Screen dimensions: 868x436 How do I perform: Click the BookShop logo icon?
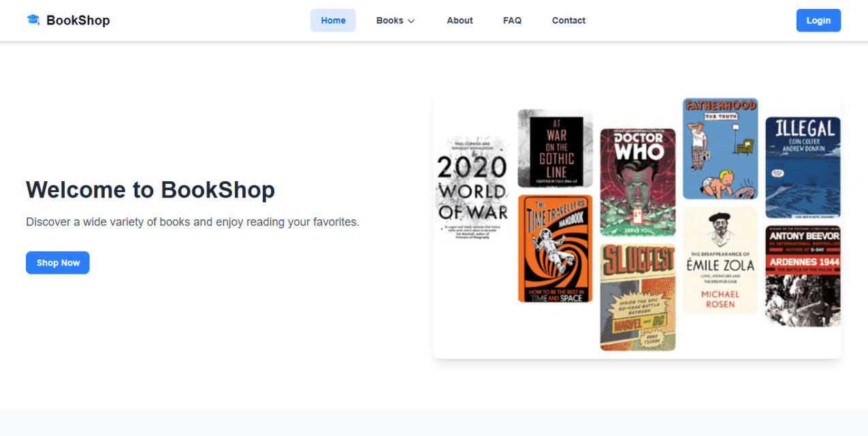pos(33,20)
